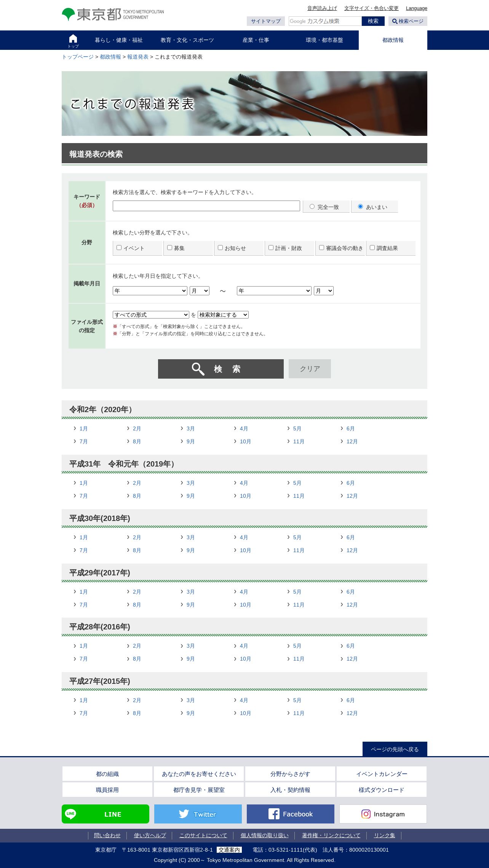This screenshot has height=868, width=489.
Task: Open the start year 年 dropdown
Action: (150, 291)
